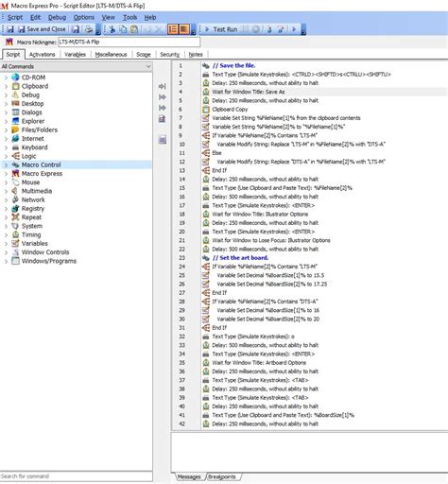This screenshot has width=448, height=484.
Task: Expand the Clipboard command category
Action: (x=6, y=86)
